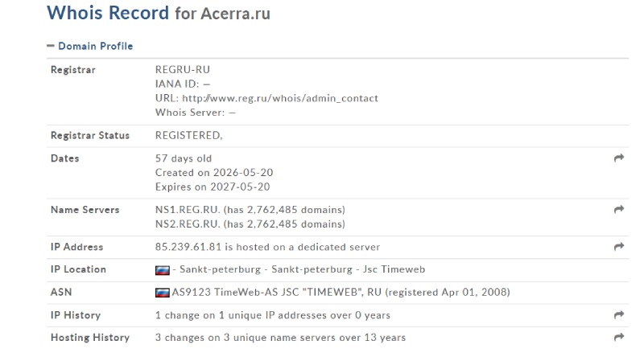Select the NS2.REG.RU. name server text
This screenshot has height=357, width=644.
(x=188, y=224)
